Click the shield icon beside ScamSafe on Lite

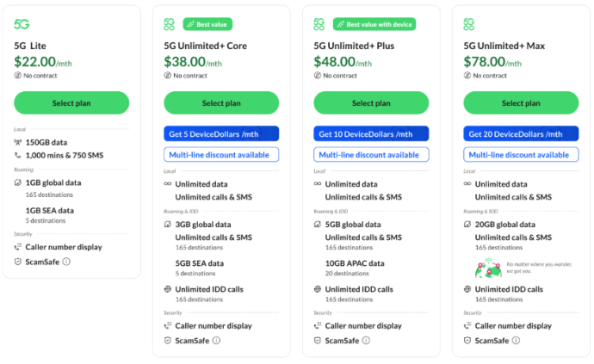click(x=18, y=262)
